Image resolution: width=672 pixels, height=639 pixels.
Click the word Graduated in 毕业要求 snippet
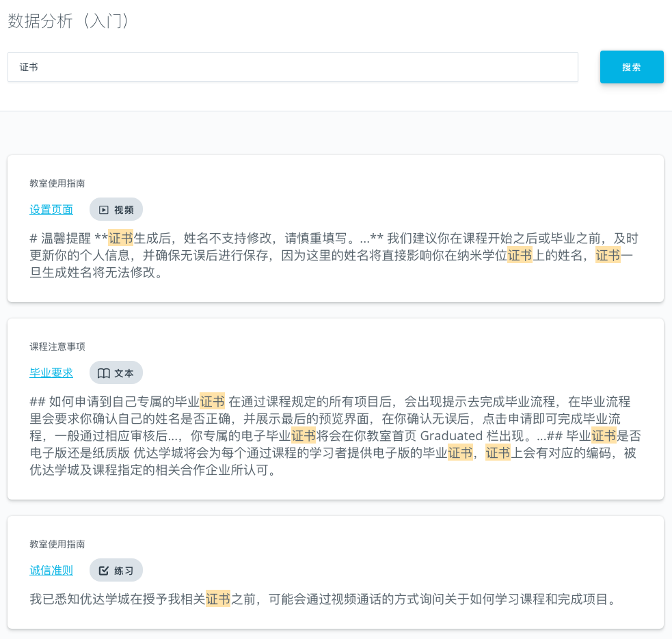[x=451, y=435]
